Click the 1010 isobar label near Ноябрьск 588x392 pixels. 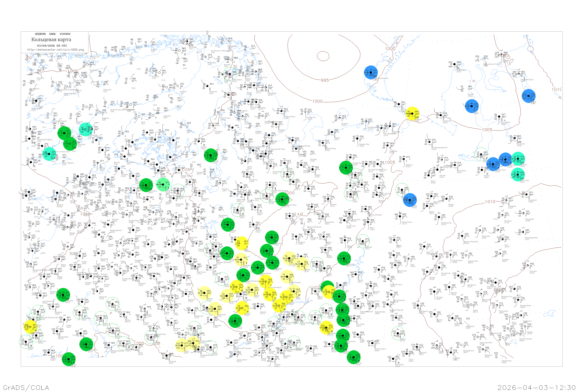490,202
